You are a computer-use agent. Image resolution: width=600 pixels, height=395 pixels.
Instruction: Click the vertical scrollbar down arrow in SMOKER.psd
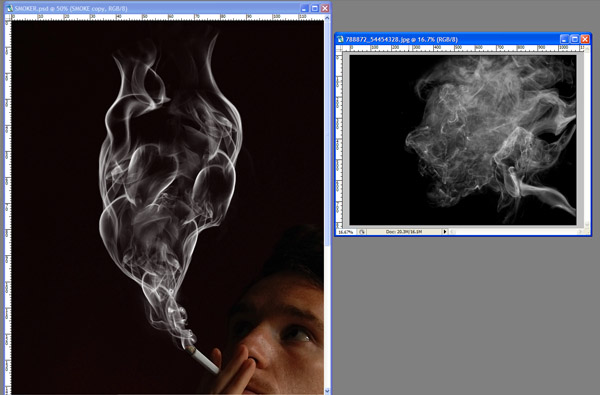[328, 391]
